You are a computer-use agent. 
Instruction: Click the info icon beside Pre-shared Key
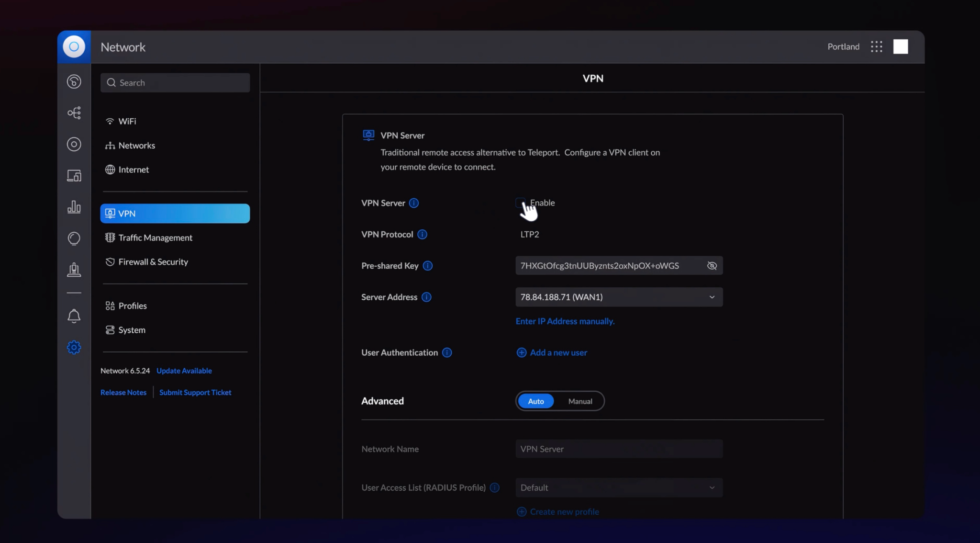[428, 266]
